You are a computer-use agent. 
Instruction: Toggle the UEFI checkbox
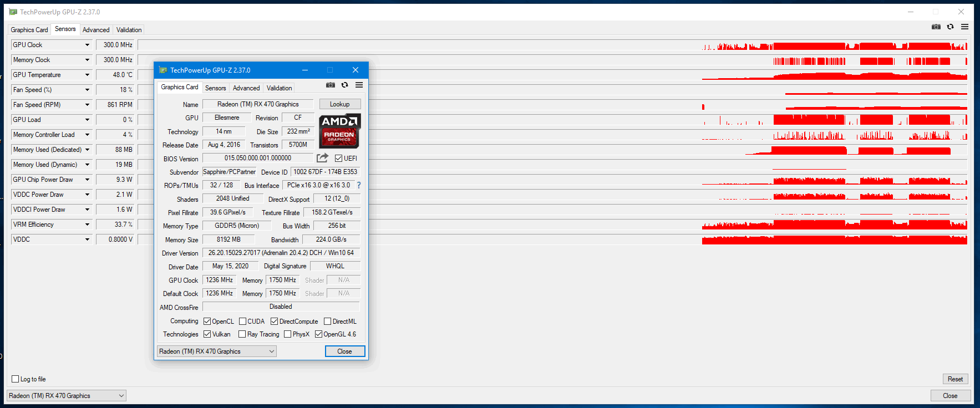tap(338, 159)
